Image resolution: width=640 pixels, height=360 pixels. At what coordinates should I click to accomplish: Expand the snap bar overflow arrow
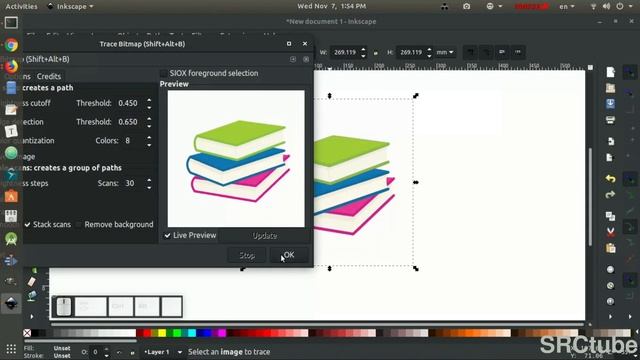tap(630, 316)
